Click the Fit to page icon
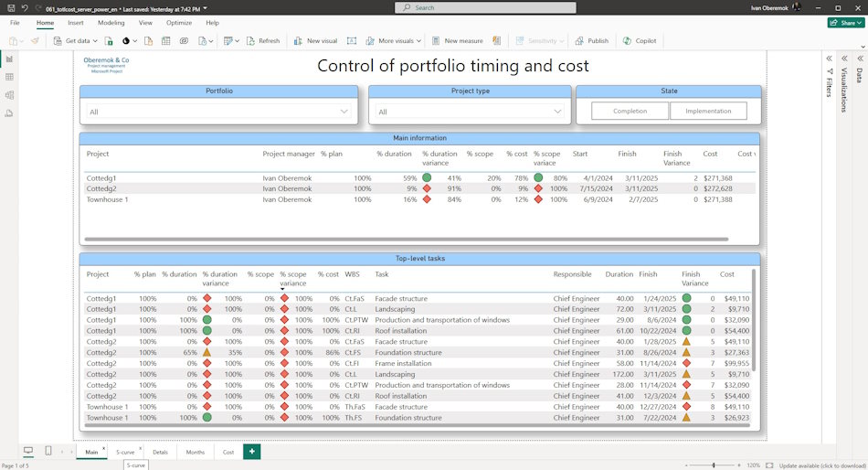The height and width of the screenshot is (470, 868). 769,465
